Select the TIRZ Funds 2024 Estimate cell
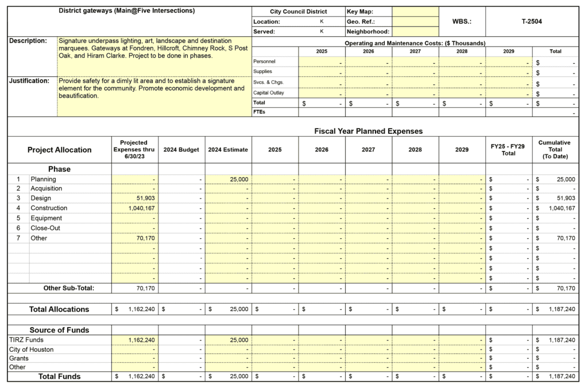This screenshot has width=588, height=392. coord(228,340)
